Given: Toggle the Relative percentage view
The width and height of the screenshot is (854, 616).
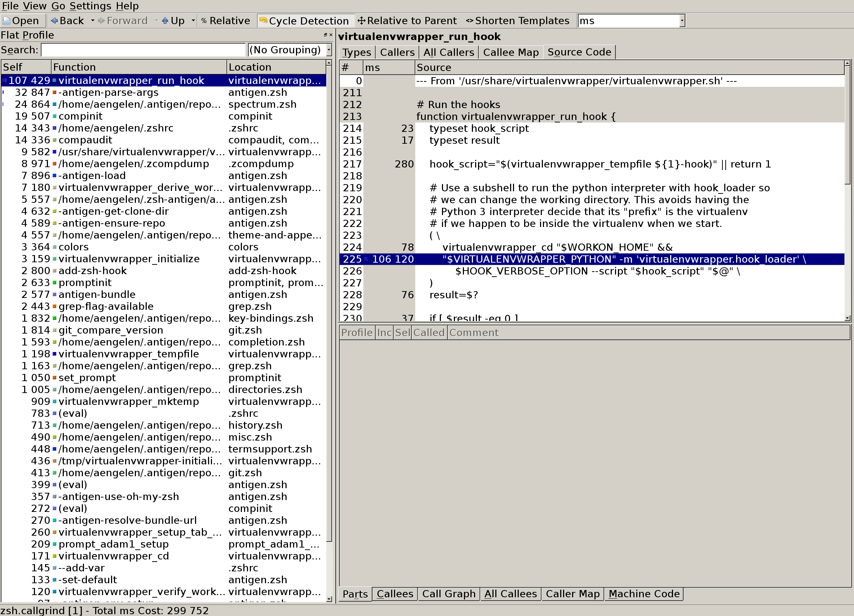Looking at the screenshot, I should pyautogui.click(x=226, y=21).
